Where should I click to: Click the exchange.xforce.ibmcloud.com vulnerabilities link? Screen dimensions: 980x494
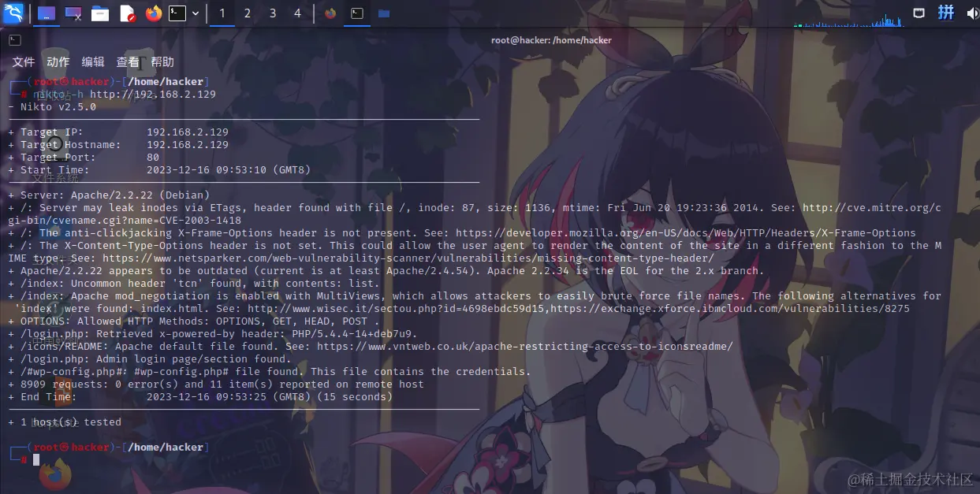pyautogui.click(x=729, y=309)
